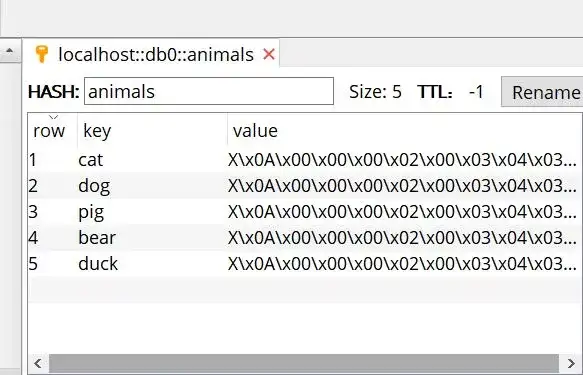Sort by the key column header
Image resolution: width=583 pixels, height=375 pixels.
tap(152, 130)
